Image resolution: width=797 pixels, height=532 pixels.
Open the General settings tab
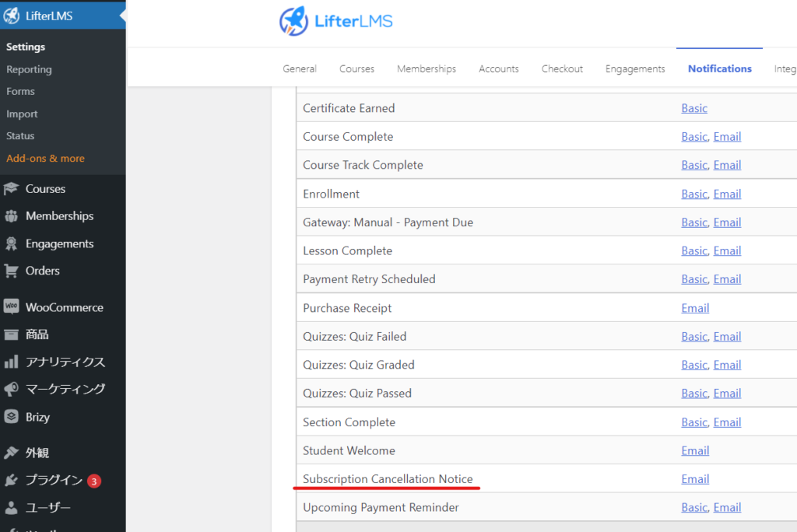[300, 68]
